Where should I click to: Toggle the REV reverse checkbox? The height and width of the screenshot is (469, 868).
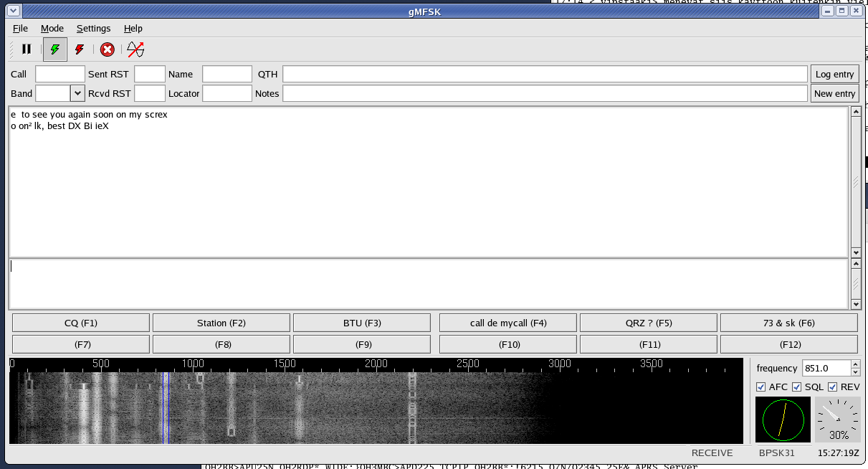tap(833, 387)
